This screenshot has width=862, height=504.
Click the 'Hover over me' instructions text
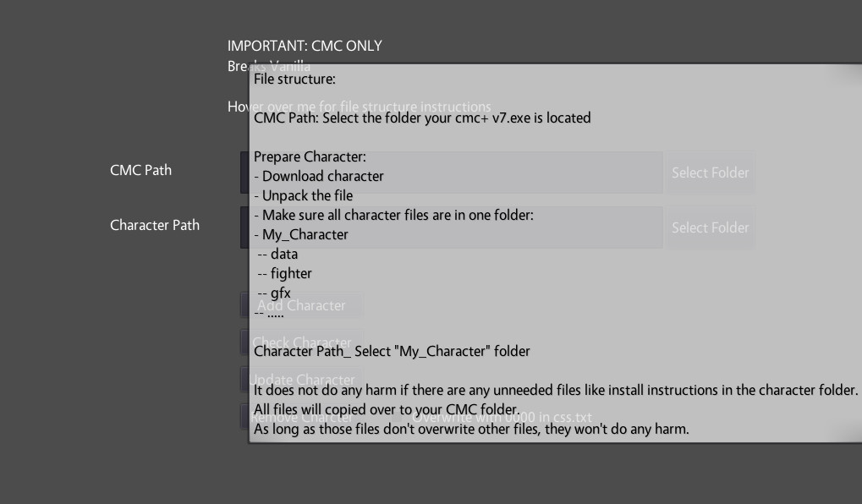click(x=359, y=107)
